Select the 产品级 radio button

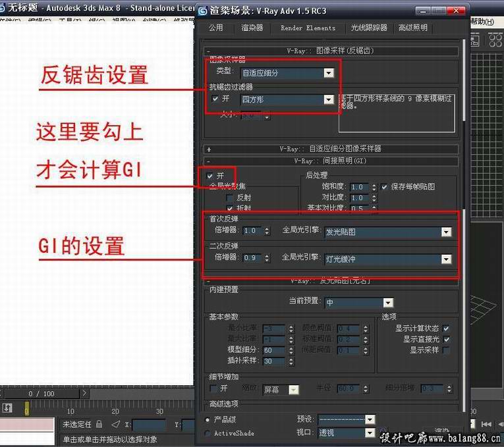pyautogui.click(x=208, y=420)
